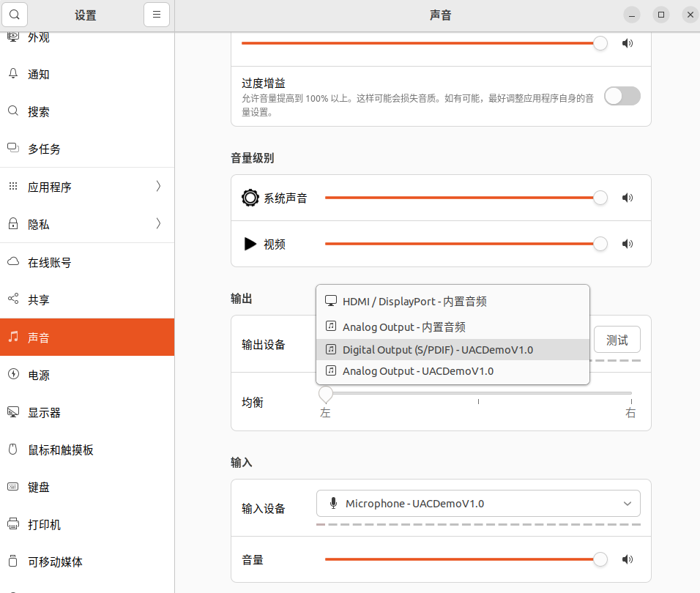Click the lock icon beside 隐私
Image resolution: width=700 pixels, height=593 pixels.
pyautogui.click(x=13, y=223)
